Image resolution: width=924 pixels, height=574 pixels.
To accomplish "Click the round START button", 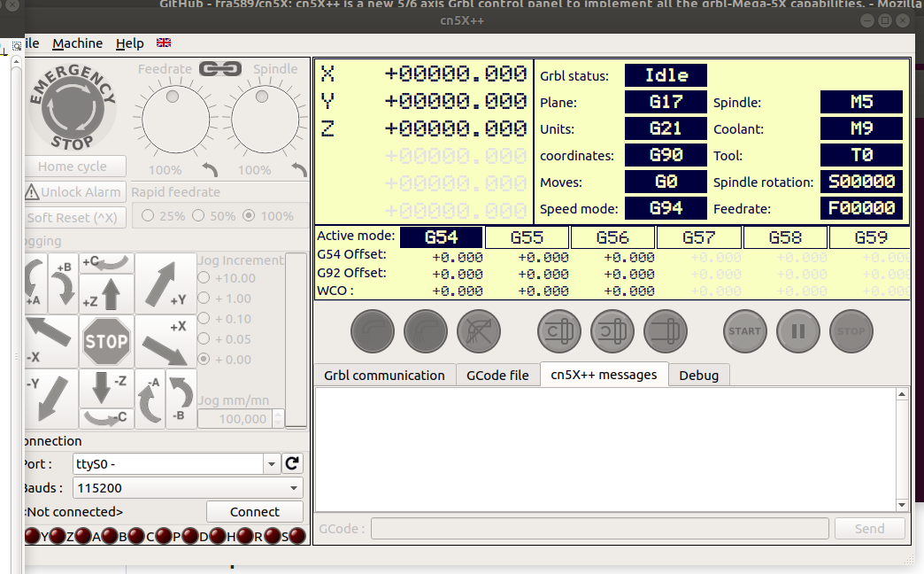I will [x=744, y=331].
